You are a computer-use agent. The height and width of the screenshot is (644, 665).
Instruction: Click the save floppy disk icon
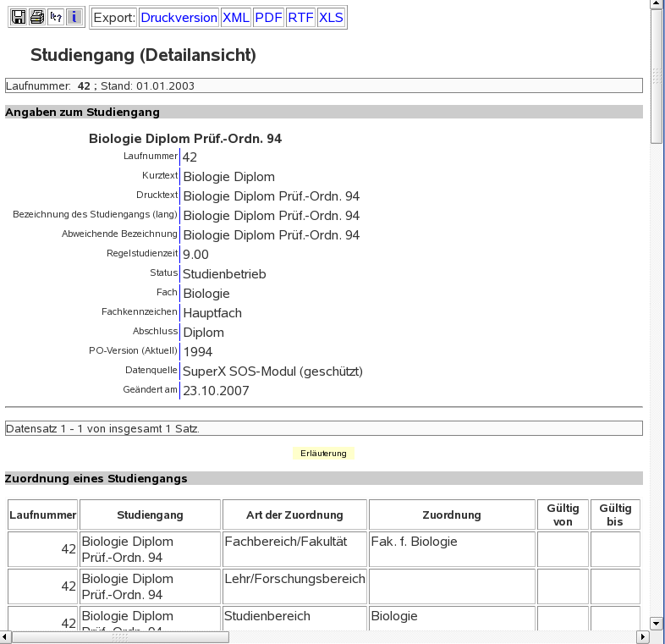[x=19, y=18]
